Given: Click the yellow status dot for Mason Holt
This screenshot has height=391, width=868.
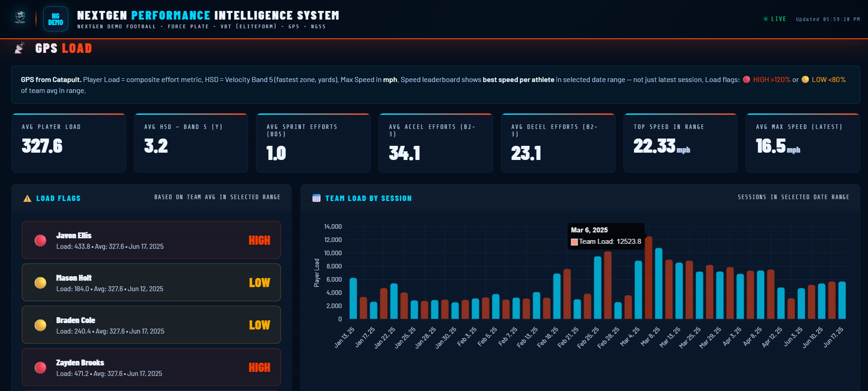Looking at the screenshot, I should pyautogui.click(x=41, y=283).
